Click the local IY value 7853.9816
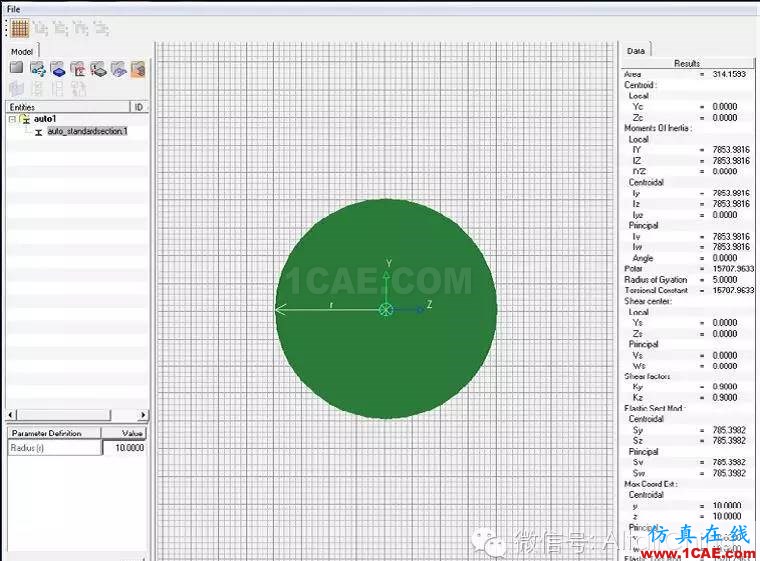 731,149
